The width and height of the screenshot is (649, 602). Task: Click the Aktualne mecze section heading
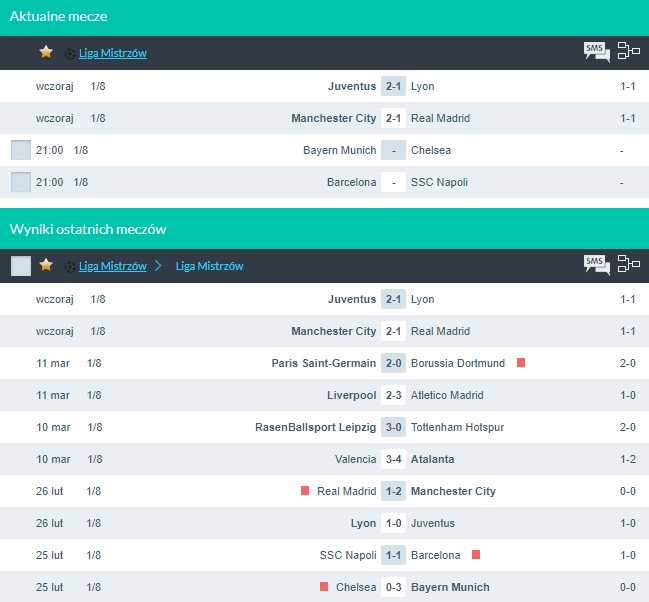point(58,16)
